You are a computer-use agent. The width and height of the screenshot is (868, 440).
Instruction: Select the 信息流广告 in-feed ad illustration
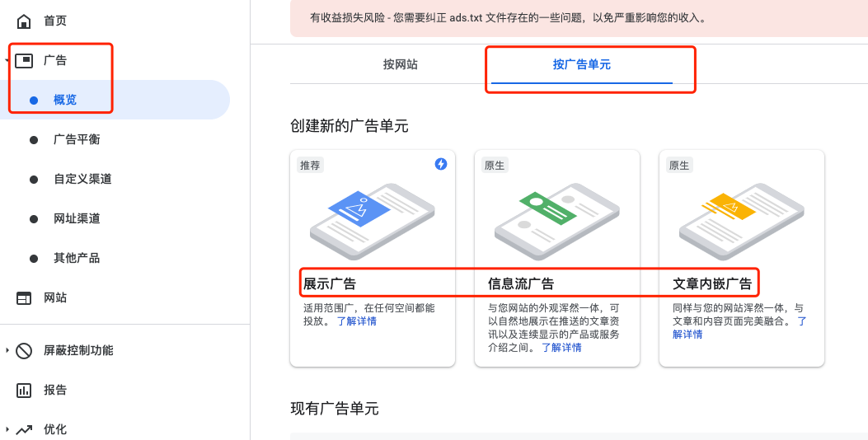(x=556, y=214)
